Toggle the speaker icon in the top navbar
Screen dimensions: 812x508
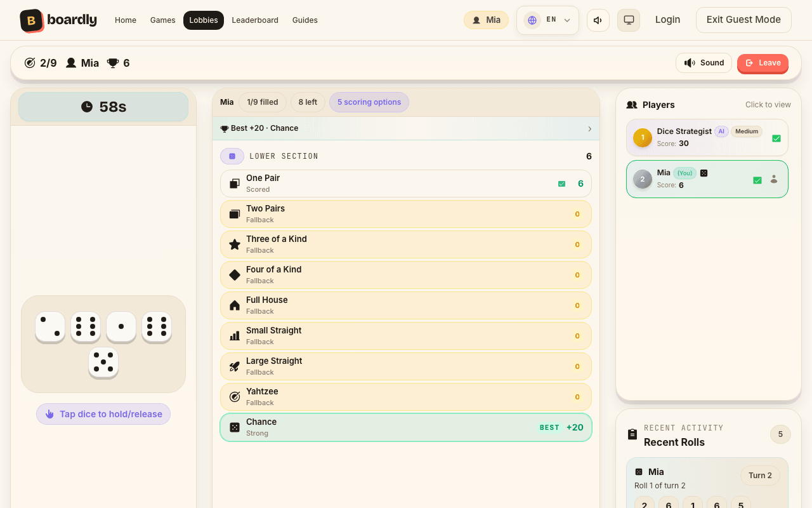tap(598, 20)
